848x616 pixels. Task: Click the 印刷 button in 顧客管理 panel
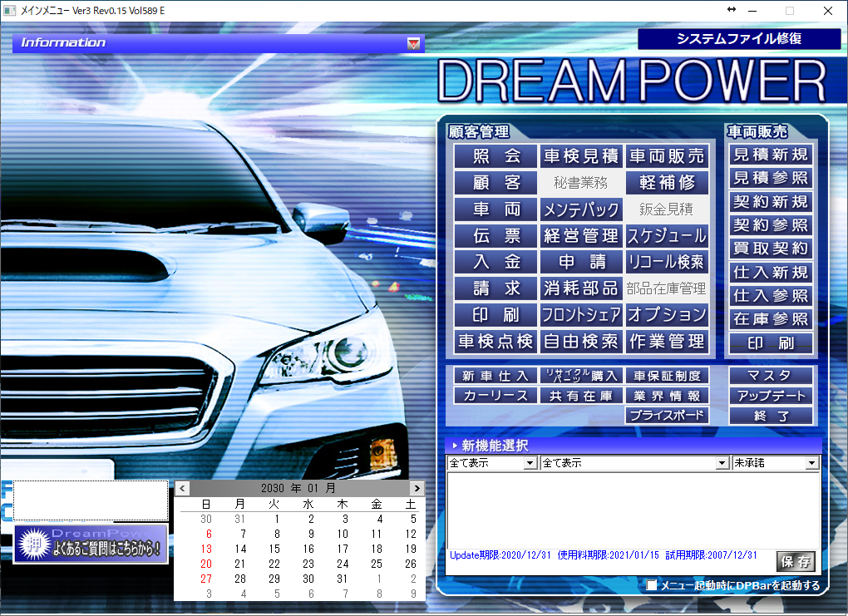[496, 315]
